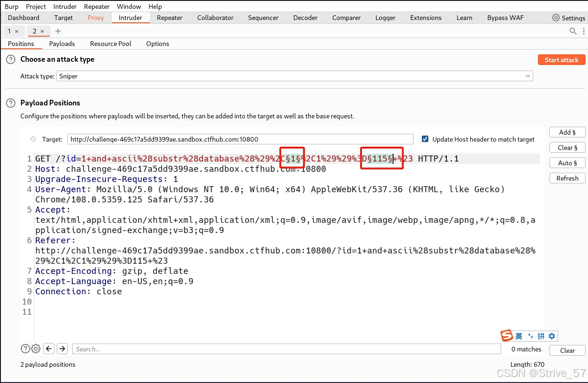Open the Resource Pool sub-tab

(111, 44)
